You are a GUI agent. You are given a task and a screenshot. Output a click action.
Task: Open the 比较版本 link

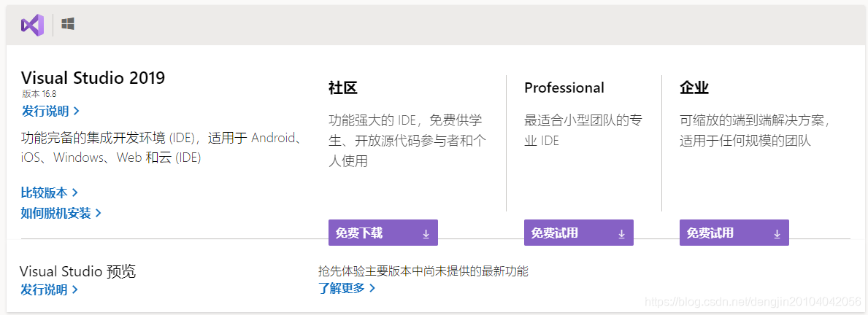tap(49, 192)
